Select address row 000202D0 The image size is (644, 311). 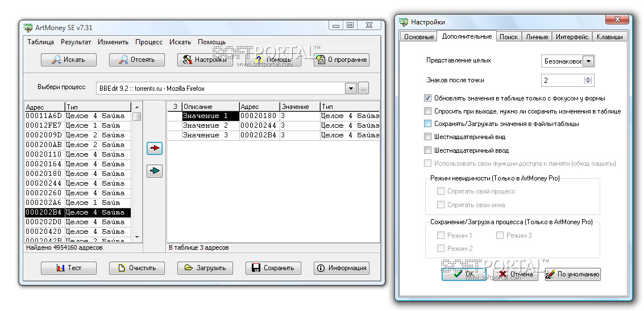[78, 222]
